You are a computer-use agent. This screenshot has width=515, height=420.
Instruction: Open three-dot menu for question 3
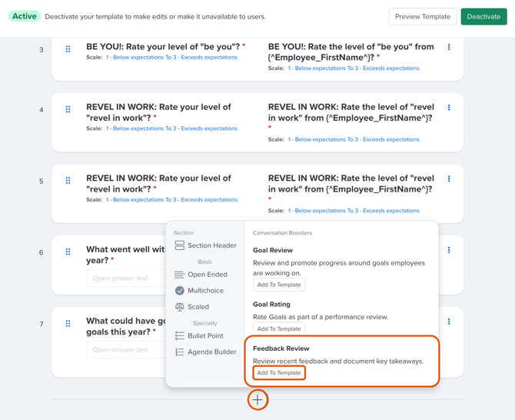point(449,48)
